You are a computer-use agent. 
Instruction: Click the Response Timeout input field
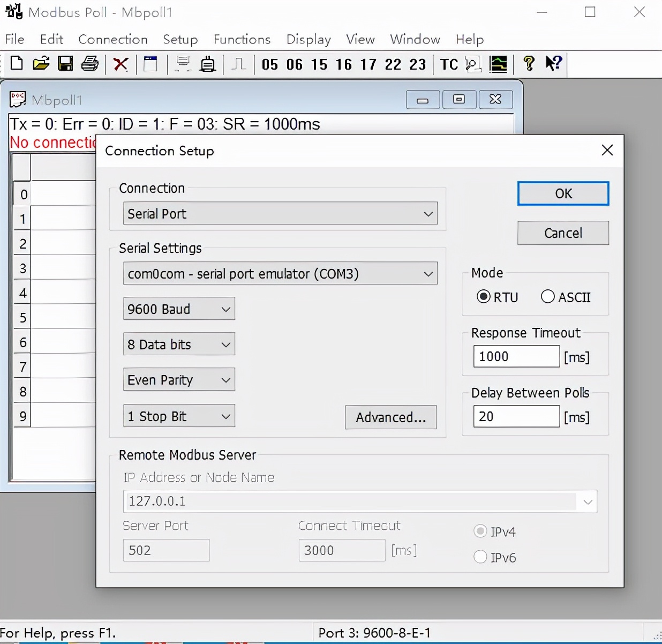tap(516, 356)
